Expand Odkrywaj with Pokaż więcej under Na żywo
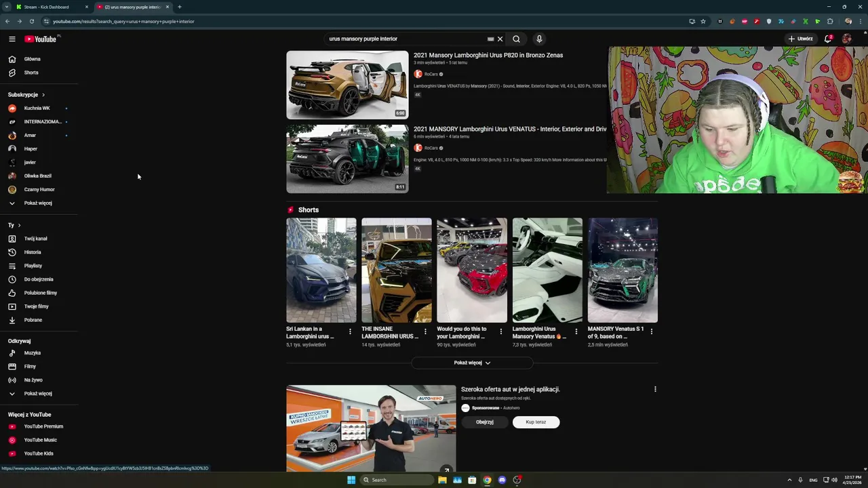 39,393
